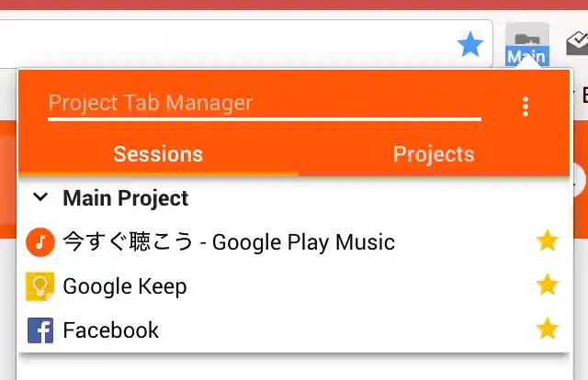The height and width of the screenshot is (380, 588).
Task: Toggle the star for Facebook
Action: (548, 329)
